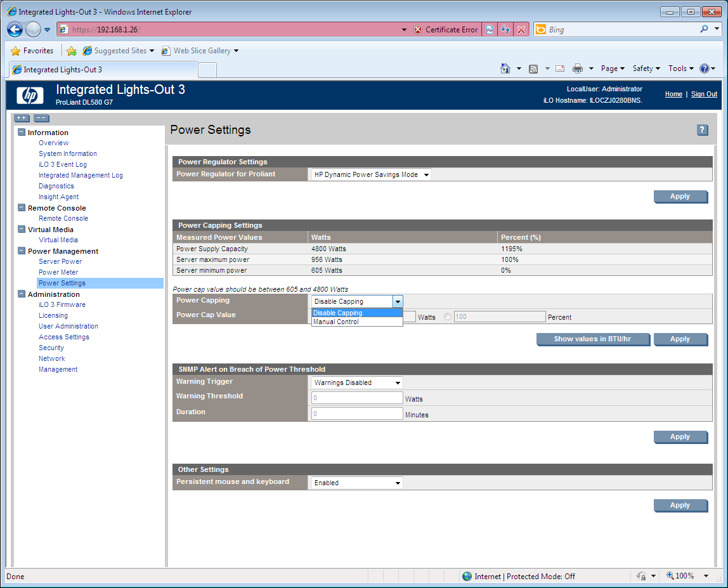Open the zoom level dropdown arrow in status bar
Viewport: 728px width, 588px height.
point(706,576)
